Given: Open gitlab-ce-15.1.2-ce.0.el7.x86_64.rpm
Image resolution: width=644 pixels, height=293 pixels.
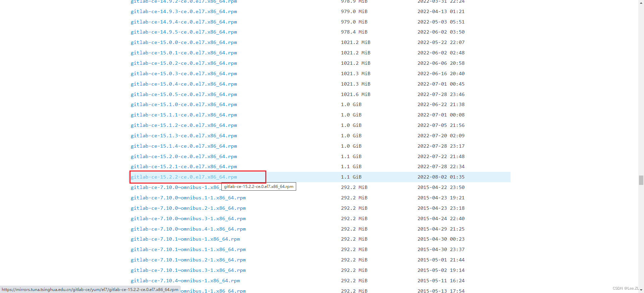Looking at the screenshot, I should pos(184,125).
